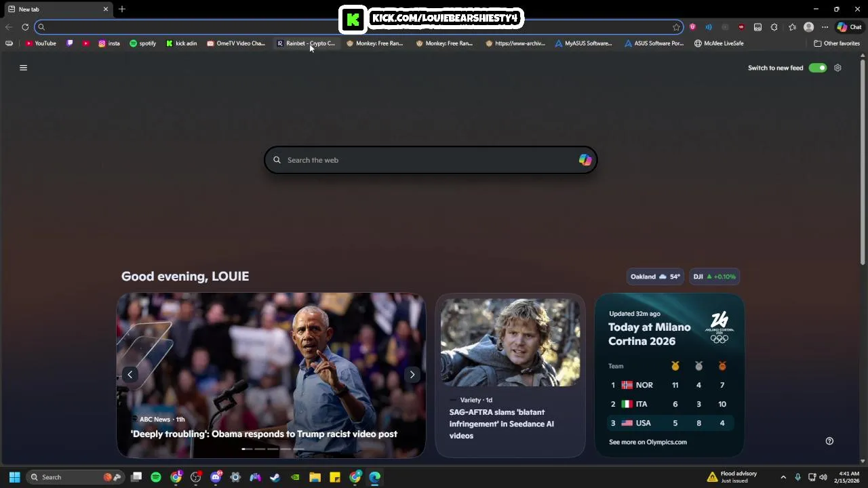Open the kick adin bookmark
Image resolution: width=868 pixels, height=488 pixels.
181,43
